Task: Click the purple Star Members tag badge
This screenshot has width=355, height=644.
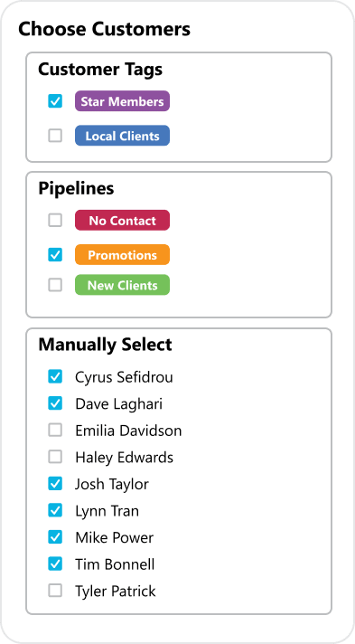Action: [122, 101]
